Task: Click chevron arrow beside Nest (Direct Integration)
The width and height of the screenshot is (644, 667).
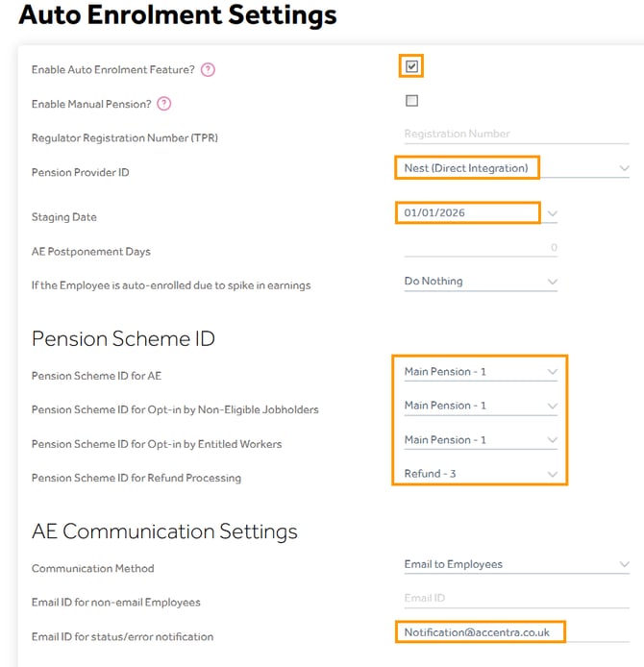Action: tap(624, 168)
